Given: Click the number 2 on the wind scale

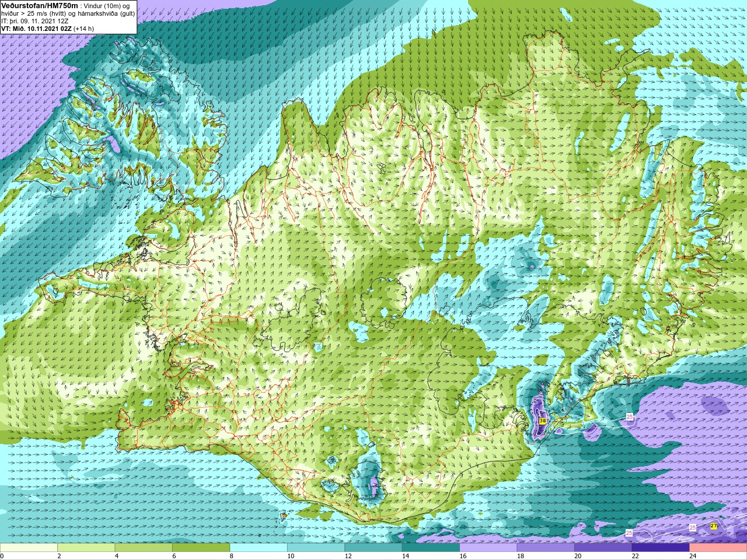Looking at the screenshot, I should (x=60, y=556).
